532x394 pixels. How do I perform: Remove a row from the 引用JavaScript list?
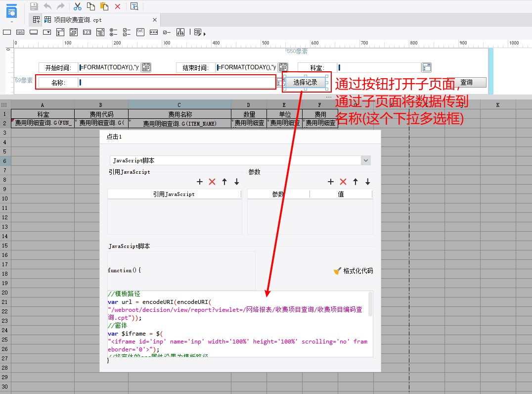pos(212,182)
